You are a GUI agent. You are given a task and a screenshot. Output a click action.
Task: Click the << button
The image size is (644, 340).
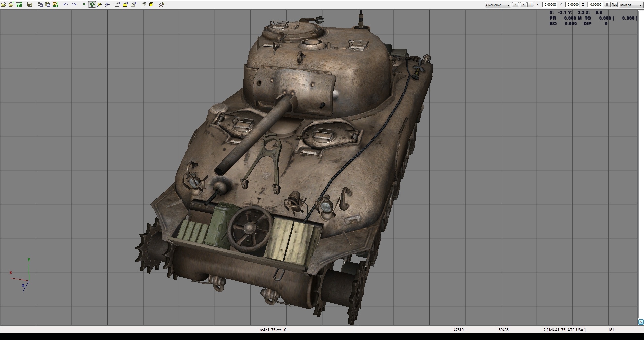[515, 5]
